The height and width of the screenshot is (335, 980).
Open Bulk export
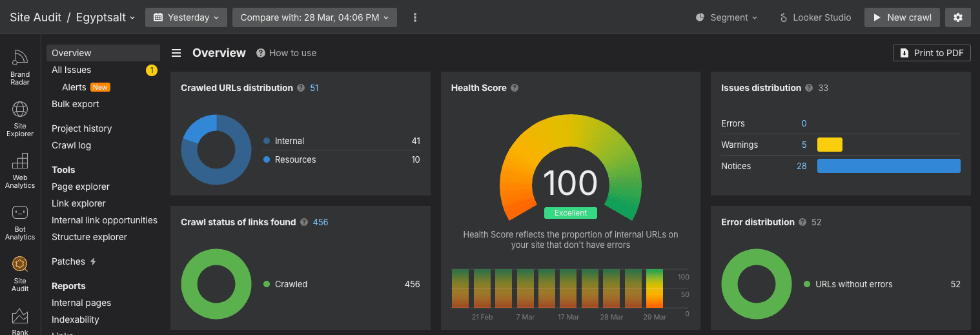tap(76, 104)
